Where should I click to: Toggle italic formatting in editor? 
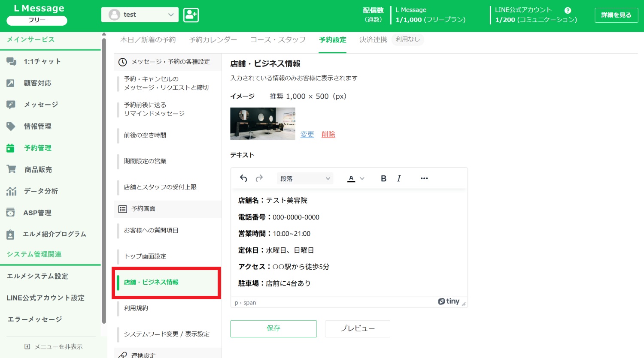click(399, 178)
